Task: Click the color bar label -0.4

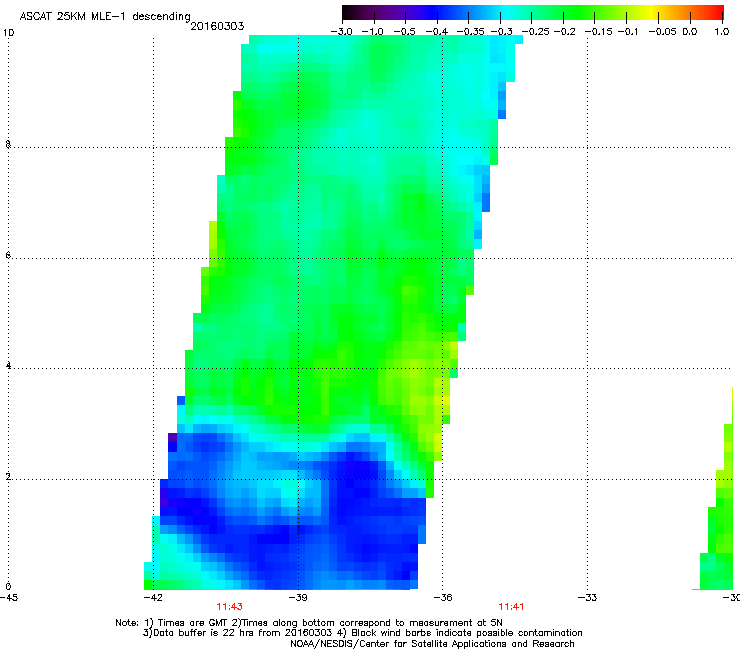Action: coord(437,32)
